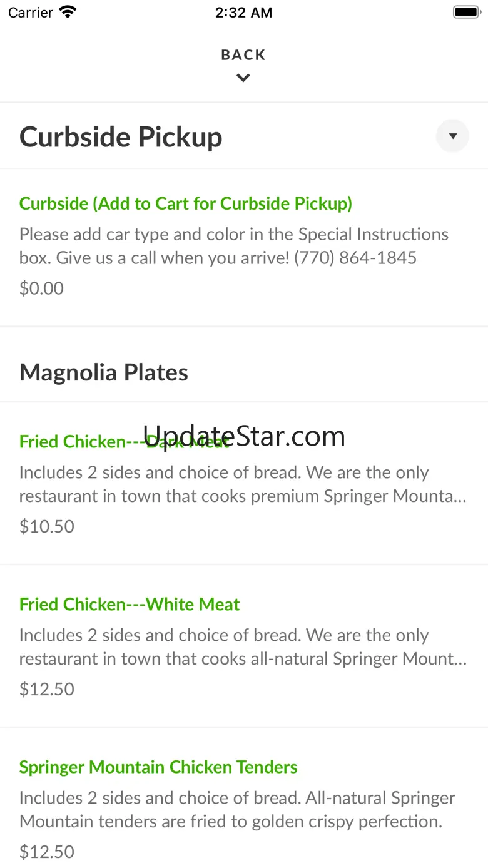Select Curbside (Add to Cart for Curbside Pickup)
488x868 pixels.
pyautogui.click(x=186, y=203)
